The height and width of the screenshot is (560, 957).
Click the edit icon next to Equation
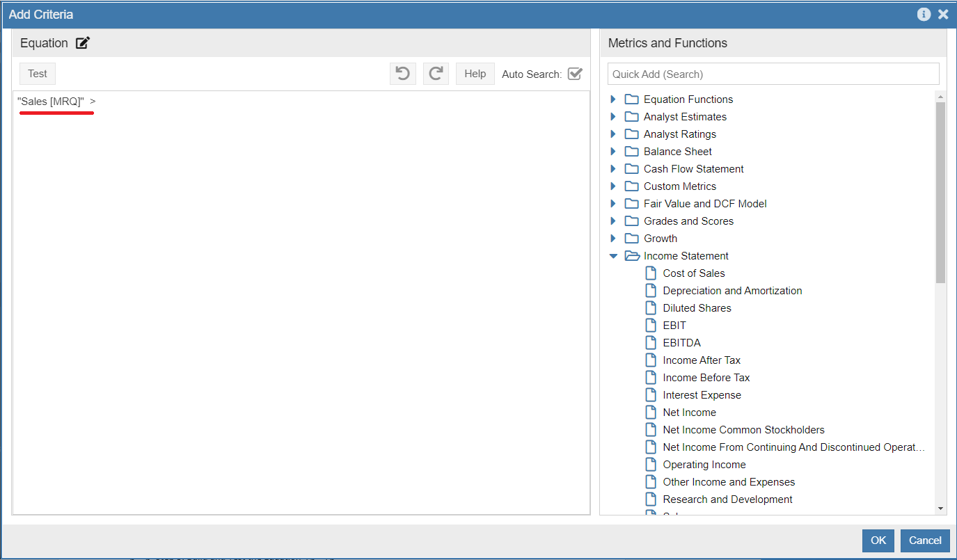(83, 43)
